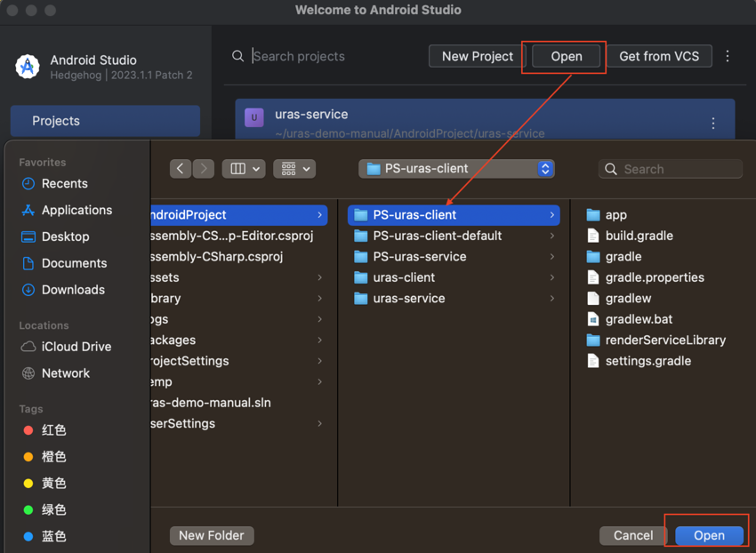Open uras-service project options menu
Viewport: 756px width, 553px height.
712,124
